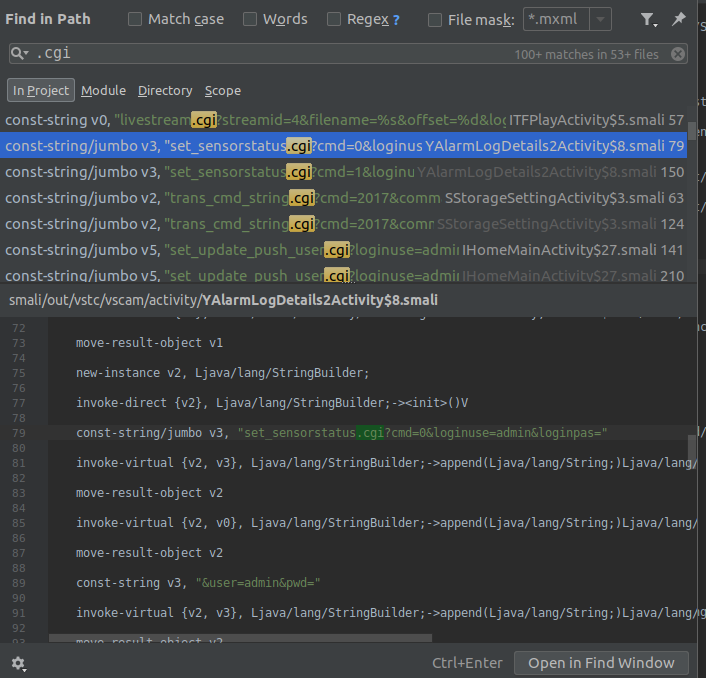The height and width of the screenshot is (678, 706).
Task: Switch to the Module scope tab
Action: tap(104, 90)
